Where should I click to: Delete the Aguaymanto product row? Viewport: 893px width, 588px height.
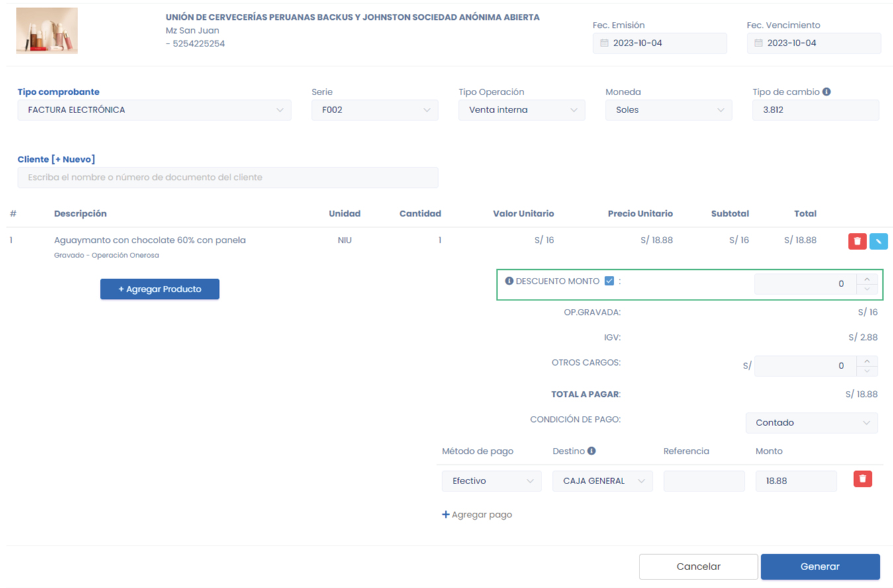point(857,241)
